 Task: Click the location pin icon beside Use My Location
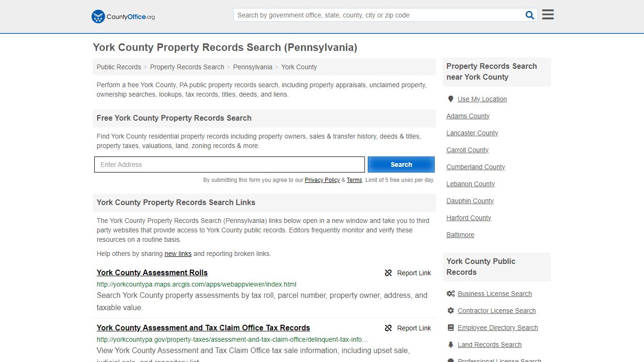pos(451,99)
